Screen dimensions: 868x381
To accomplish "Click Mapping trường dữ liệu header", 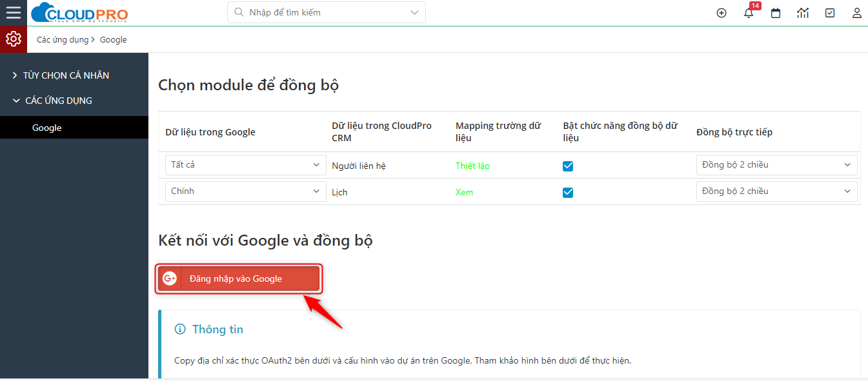I will [x=498, y=132].
